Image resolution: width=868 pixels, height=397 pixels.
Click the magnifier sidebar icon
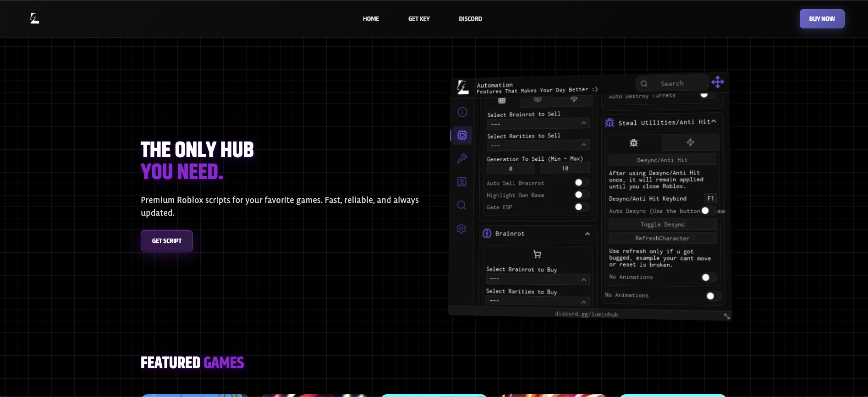(x=461, y=205)
